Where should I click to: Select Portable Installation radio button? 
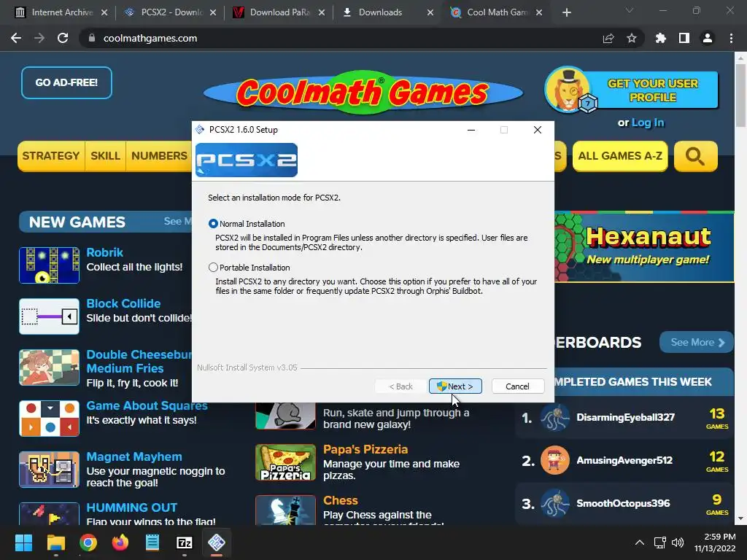(x=213, y=268)
